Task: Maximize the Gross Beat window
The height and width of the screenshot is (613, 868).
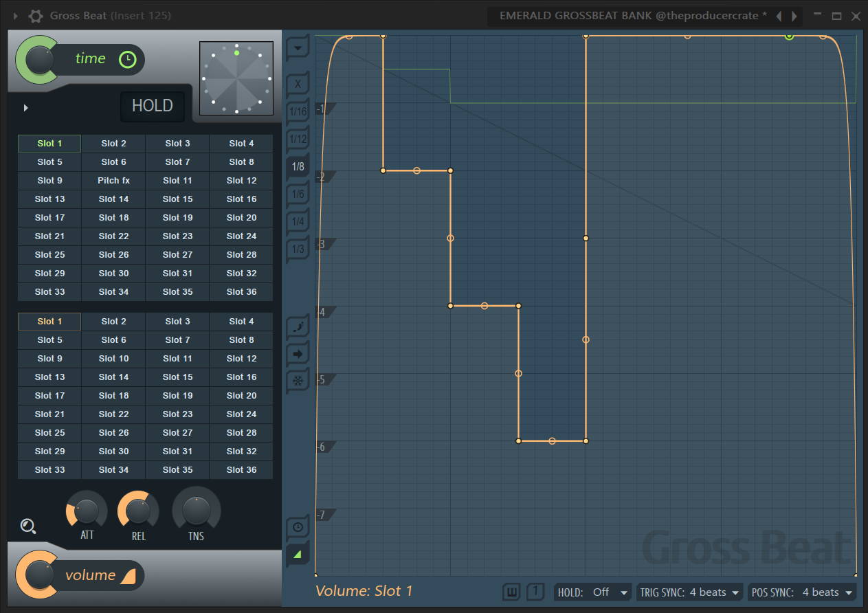Action: [x=836, y=16]
